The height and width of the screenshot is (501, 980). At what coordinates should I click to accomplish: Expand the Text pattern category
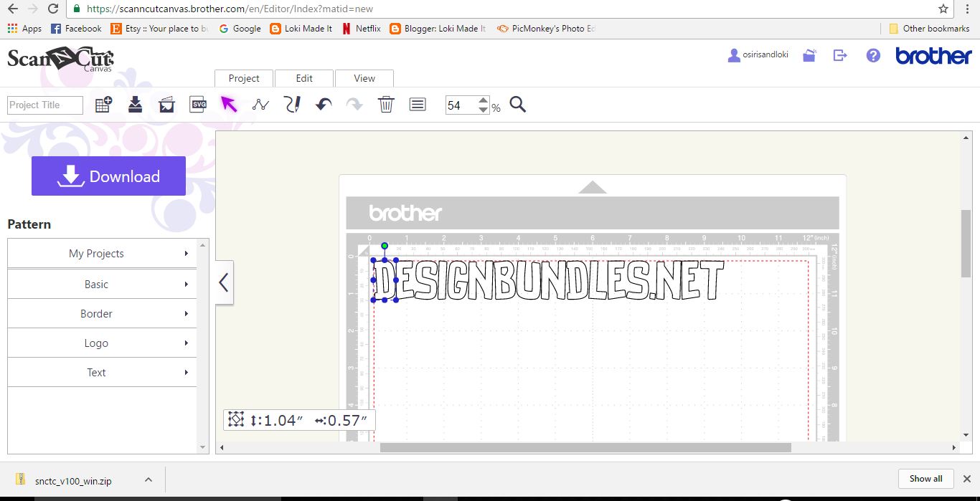click(x=102, y=372)
